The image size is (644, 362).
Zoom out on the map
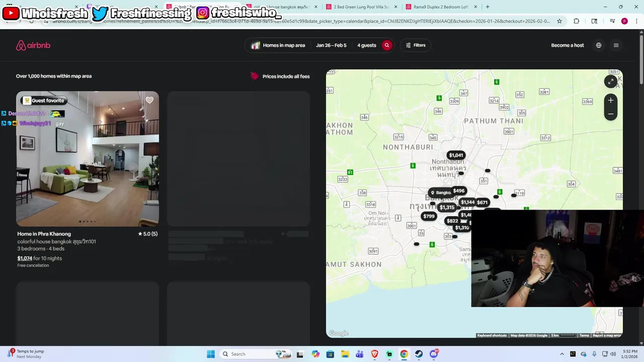[x=611, y=114]
